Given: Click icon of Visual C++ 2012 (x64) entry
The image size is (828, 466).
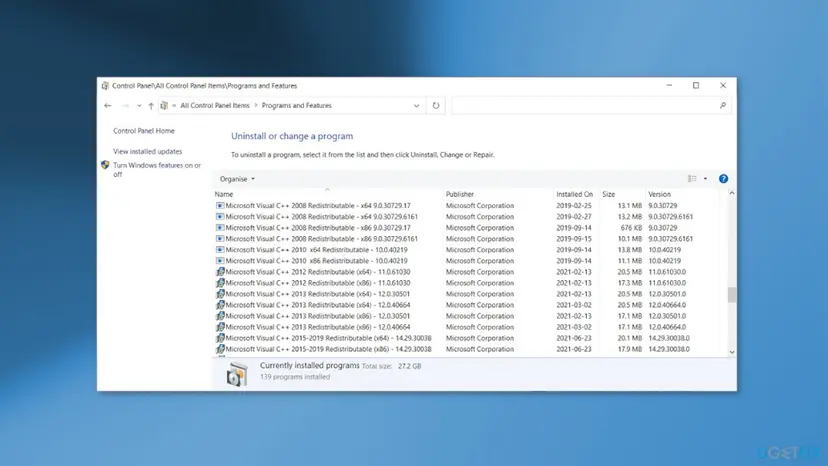Looking at the screenshot, I should [220, 272].
